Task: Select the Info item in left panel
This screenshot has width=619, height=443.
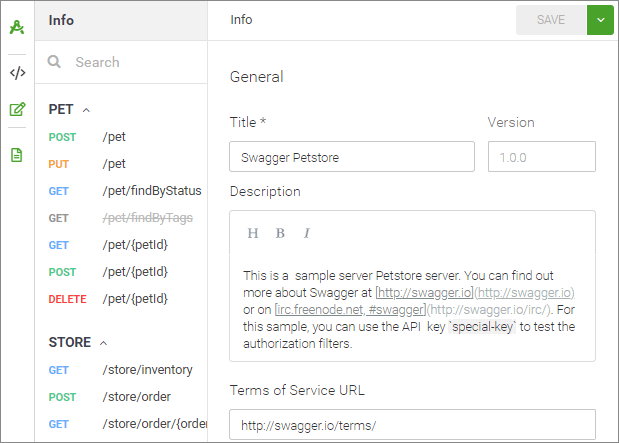Action: click(x=61, y=20)
